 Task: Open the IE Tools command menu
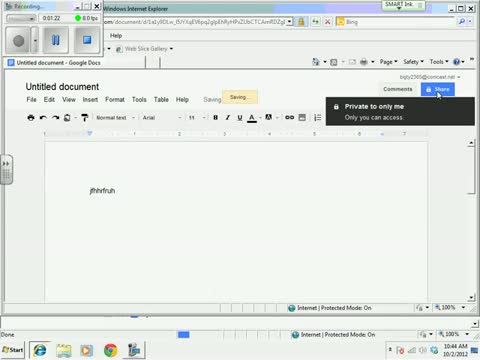point(439,62)
